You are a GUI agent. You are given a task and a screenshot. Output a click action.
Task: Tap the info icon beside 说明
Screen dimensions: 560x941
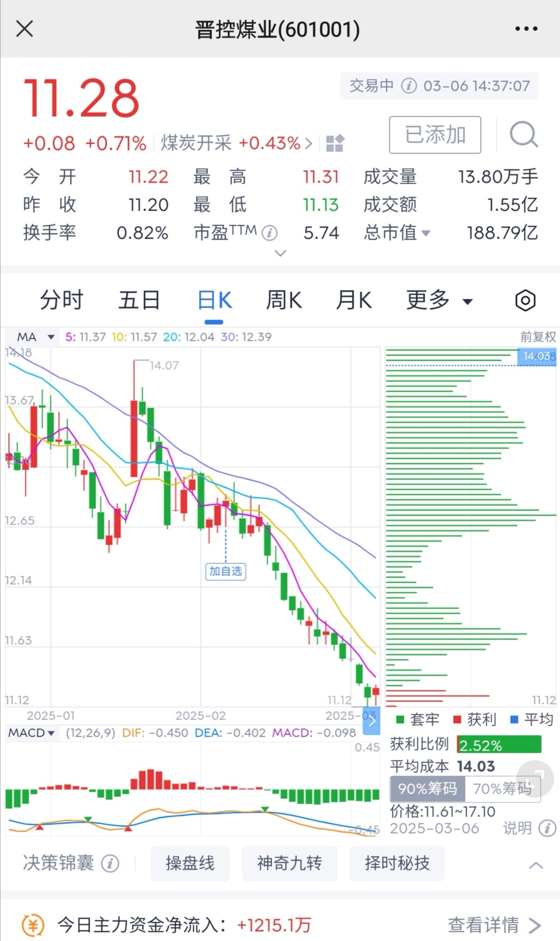point(547,828)
